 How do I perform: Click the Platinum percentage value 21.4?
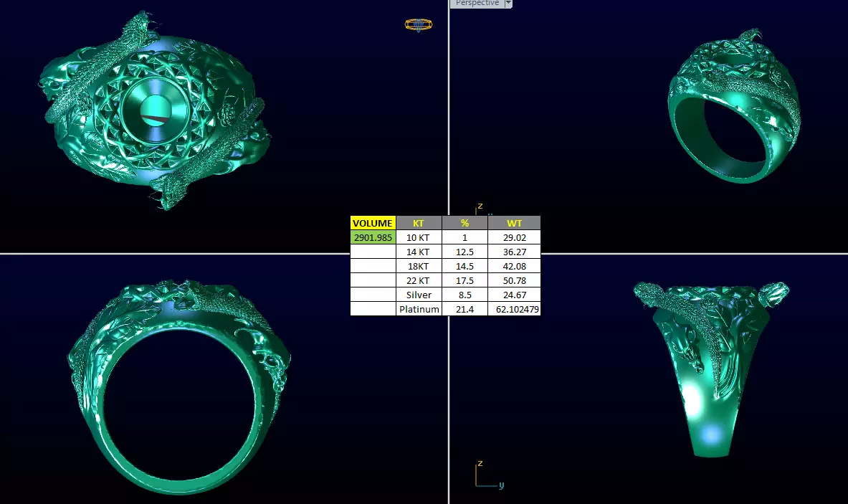pos(465,309)
